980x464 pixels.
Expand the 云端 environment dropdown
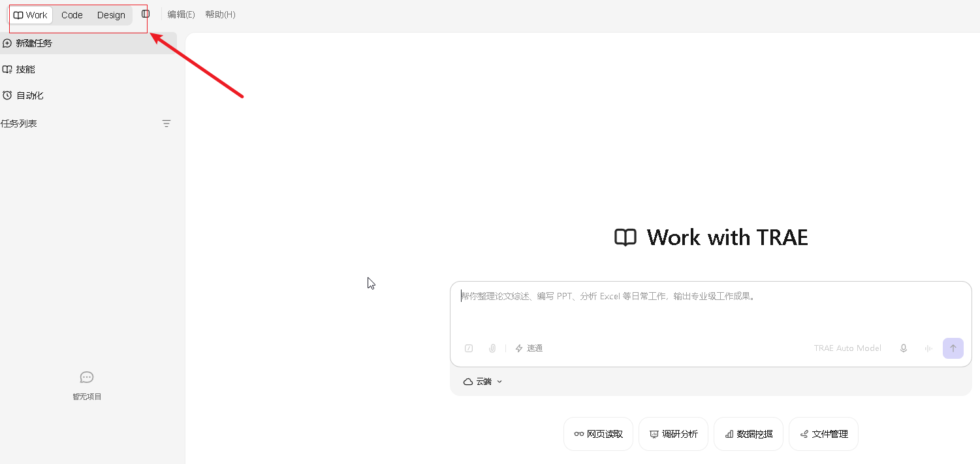pos(483,382)
